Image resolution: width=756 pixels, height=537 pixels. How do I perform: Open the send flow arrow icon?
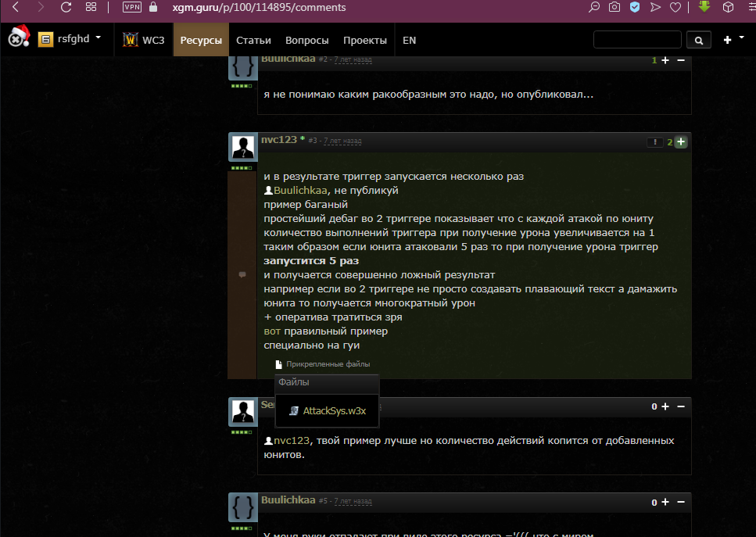tap(655, 7)
